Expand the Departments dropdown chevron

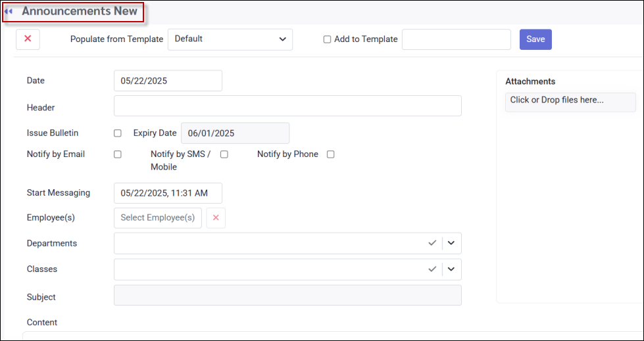pos(451,243)
